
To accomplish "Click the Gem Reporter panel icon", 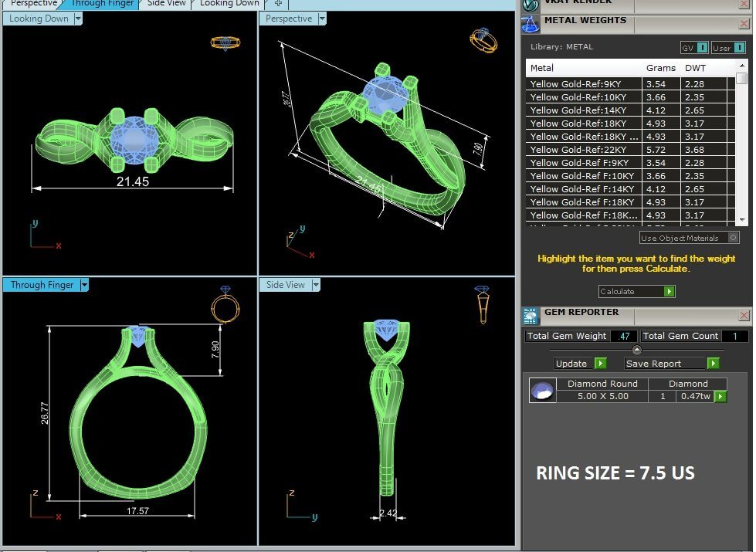I will click(x=531, y=315).
